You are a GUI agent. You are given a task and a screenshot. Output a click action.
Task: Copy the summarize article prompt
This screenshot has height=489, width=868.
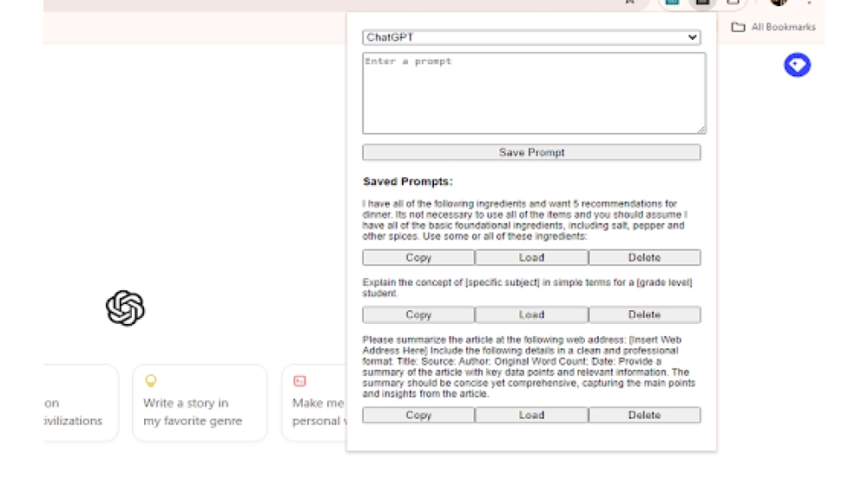(x=418, y=415)
